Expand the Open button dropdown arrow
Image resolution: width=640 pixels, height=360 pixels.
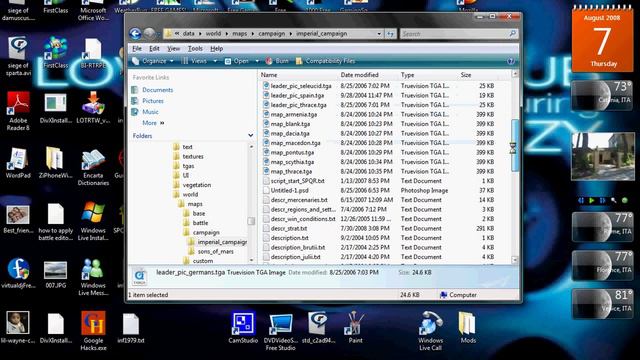(x=257, y=61)
